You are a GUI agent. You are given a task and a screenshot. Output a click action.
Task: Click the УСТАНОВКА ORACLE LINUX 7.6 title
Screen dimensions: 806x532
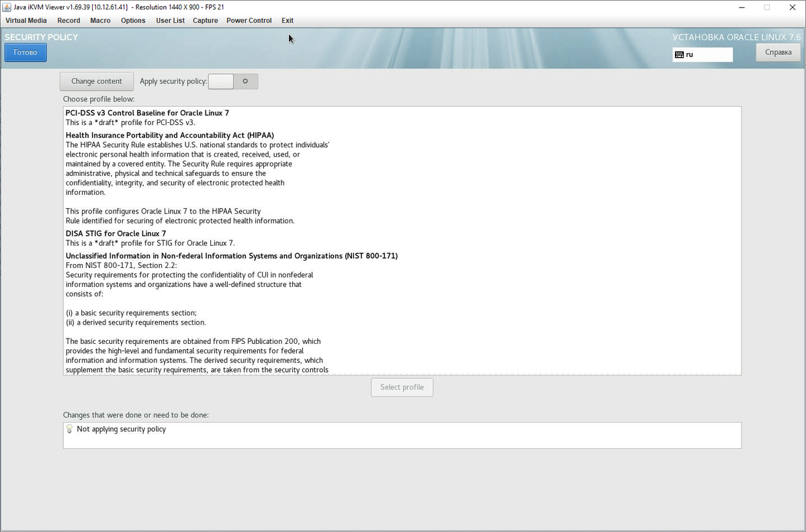pyautogui.click(x=737, y=38)
